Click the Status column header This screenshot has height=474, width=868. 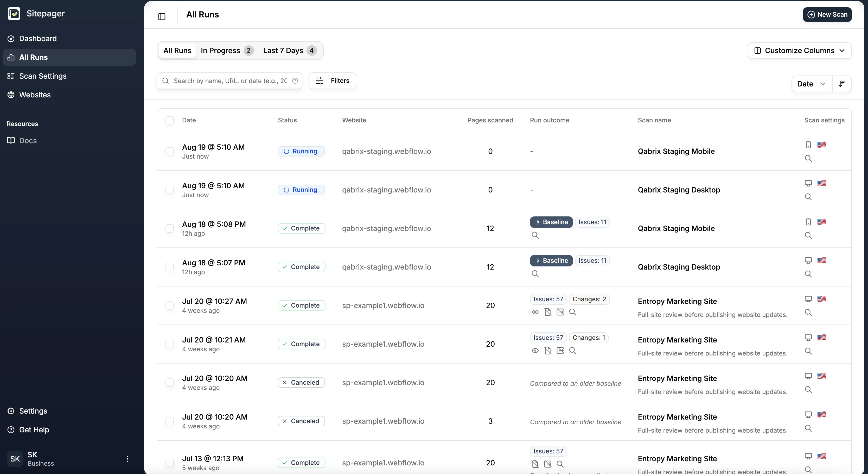[287, 120]
